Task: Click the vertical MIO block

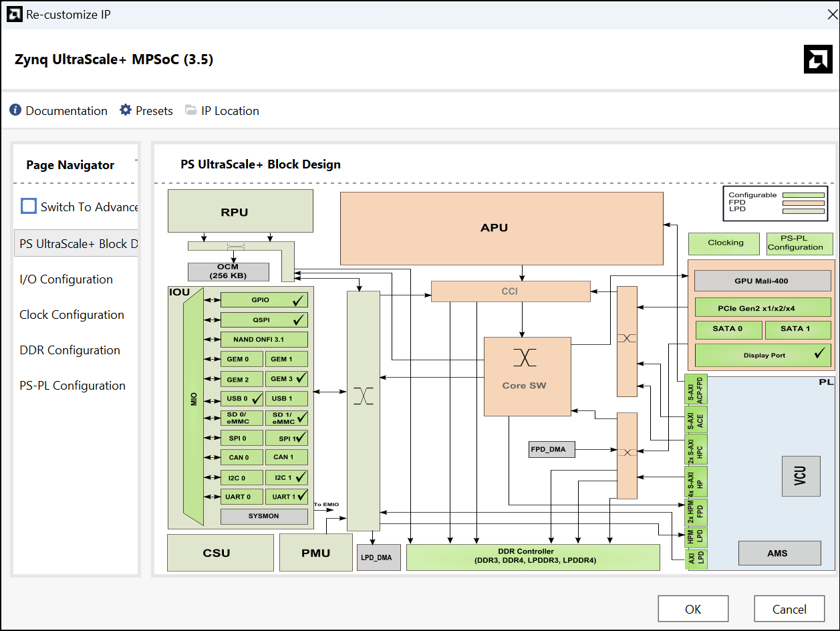Action: tap(193, 408)
